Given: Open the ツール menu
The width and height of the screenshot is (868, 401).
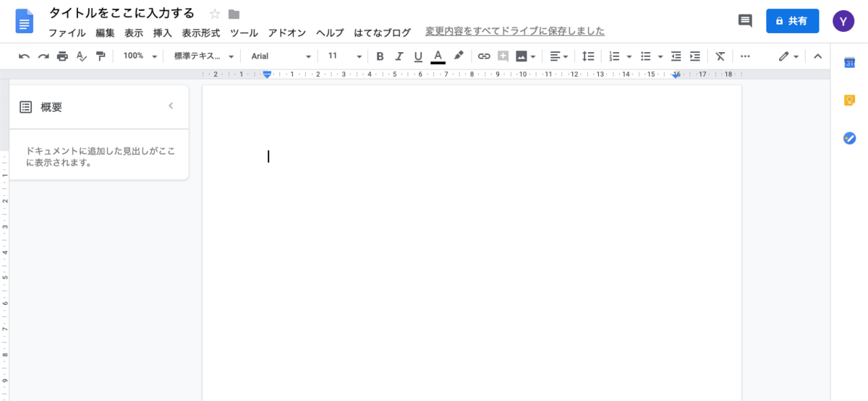Looking at the screenshot, I should 244,33.
